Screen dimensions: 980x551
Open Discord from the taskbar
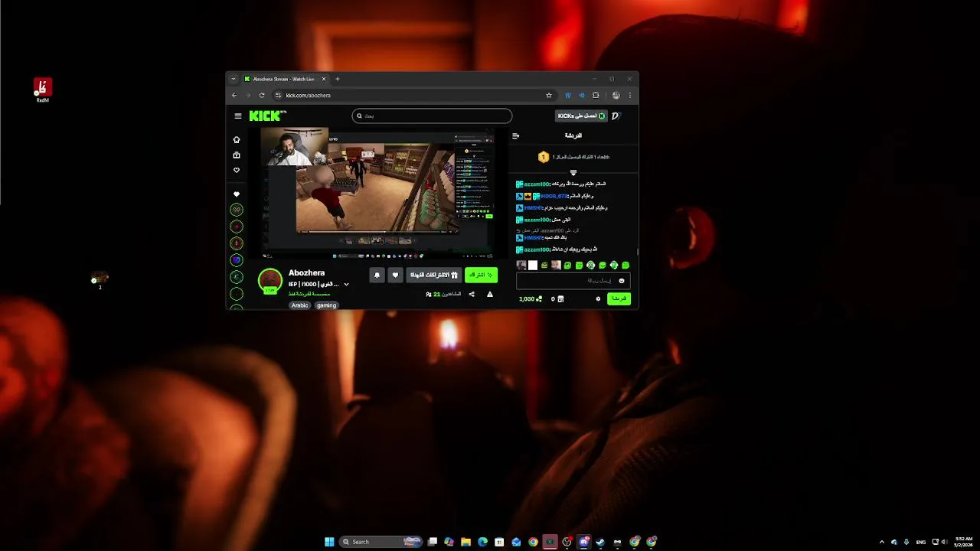tap(583, 542)
